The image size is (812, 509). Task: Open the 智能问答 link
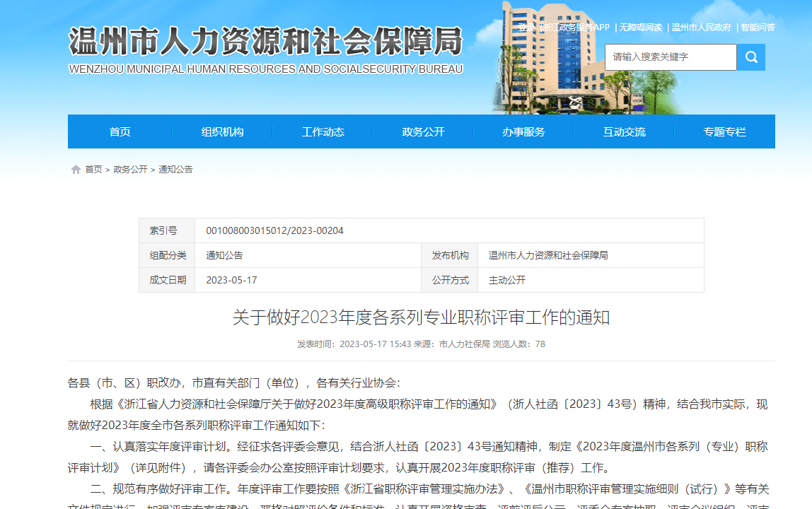[758, 28]
